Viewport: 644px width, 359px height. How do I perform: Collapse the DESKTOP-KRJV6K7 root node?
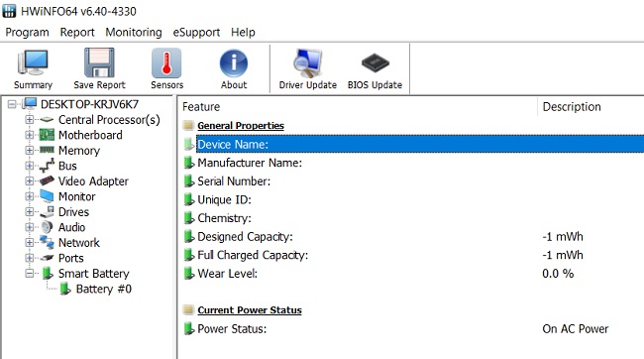pos(12,104)
